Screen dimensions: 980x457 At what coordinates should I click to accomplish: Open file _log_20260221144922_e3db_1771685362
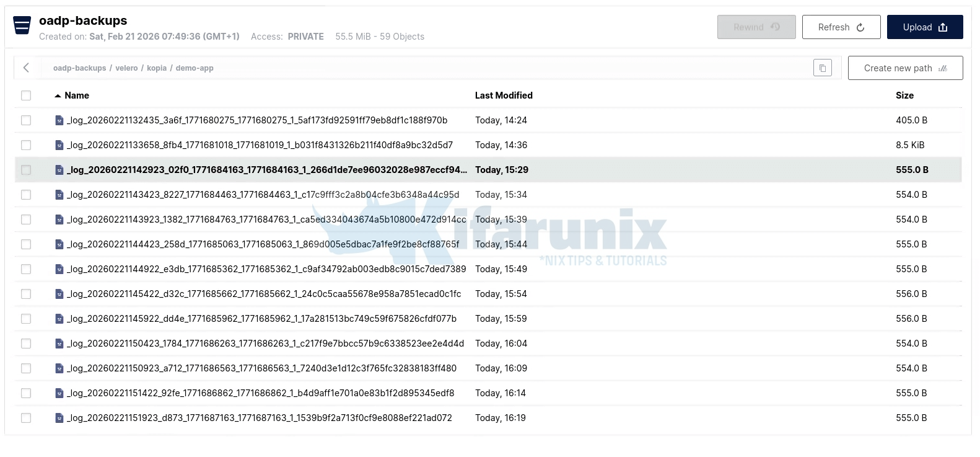pos(266,269)
